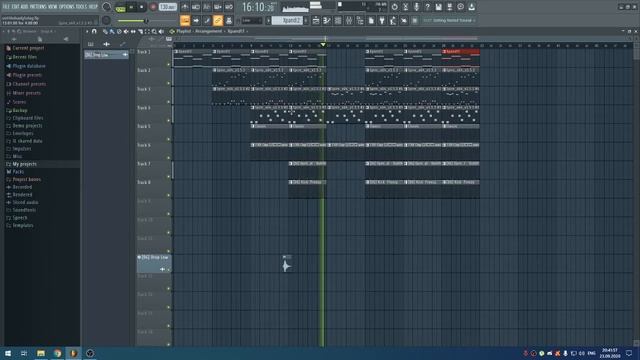Expand the Recent files browser folder
640x360 pixels.
24,57
